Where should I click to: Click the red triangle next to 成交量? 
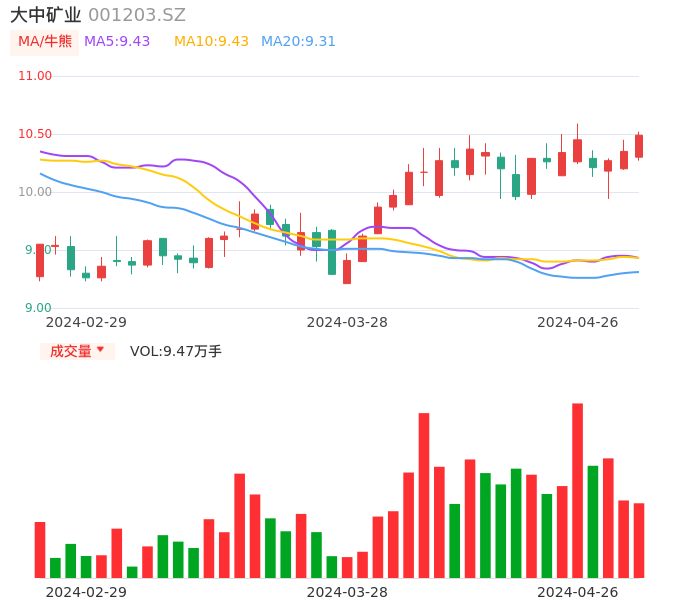pos(100,350)
